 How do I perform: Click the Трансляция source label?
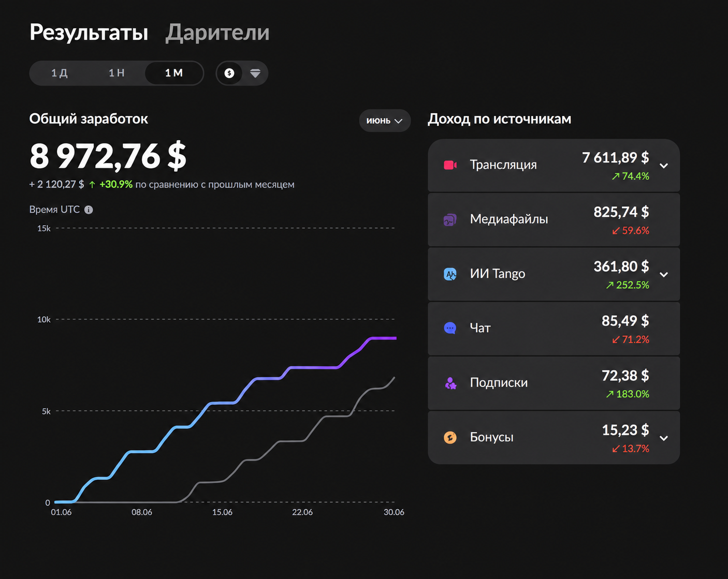[503, 165]
